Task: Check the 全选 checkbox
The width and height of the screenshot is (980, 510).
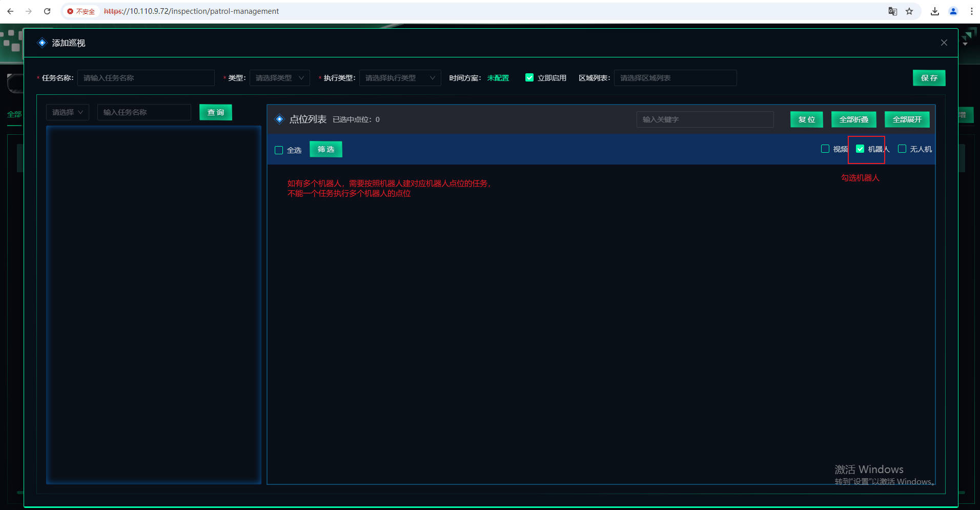Action: [279, 150]
